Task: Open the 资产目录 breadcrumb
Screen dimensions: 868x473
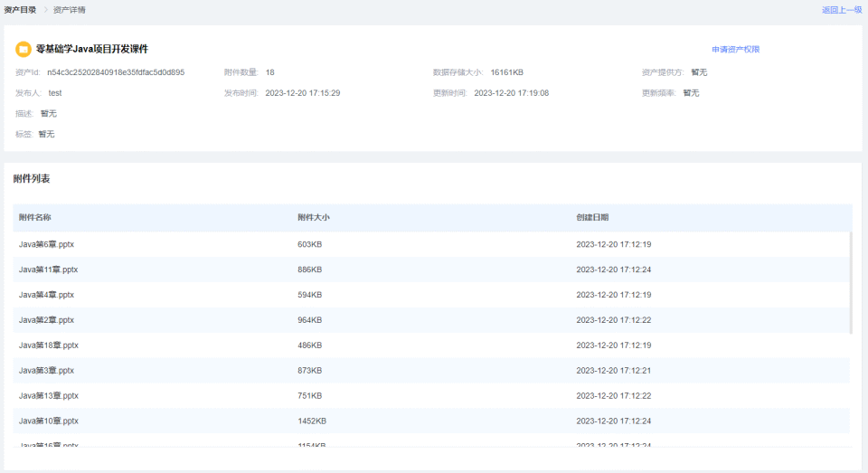Action: (20, 10)
